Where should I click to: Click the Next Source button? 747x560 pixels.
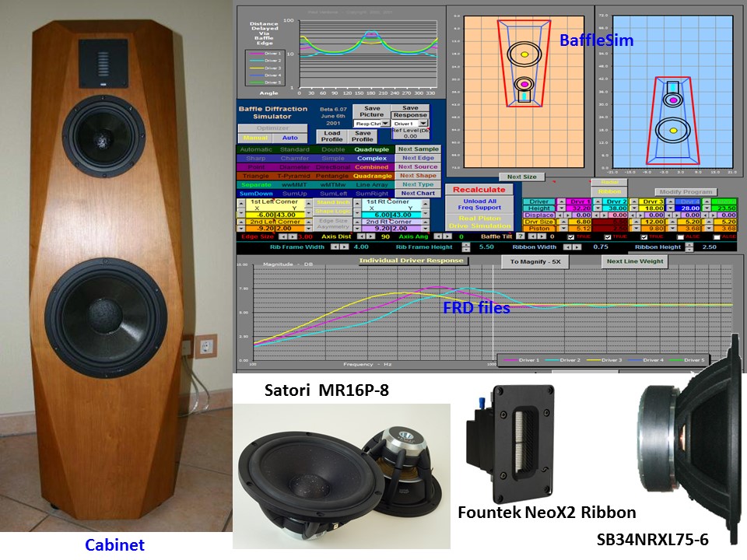point(418,166)
